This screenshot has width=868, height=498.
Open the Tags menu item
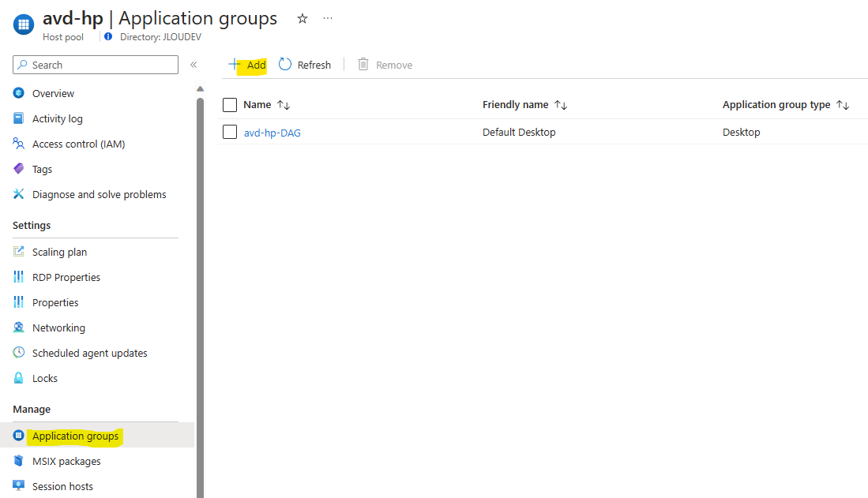click(x=42, y=170)
